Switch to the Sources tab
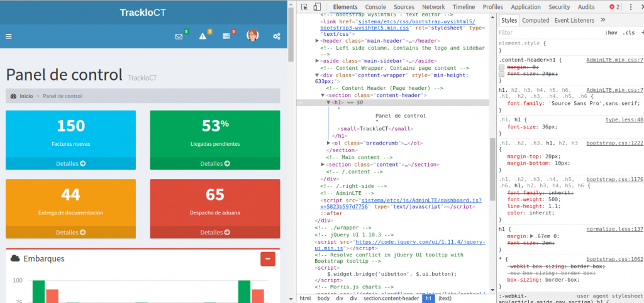Viewport: 644px width, 303px height. [x=404, y=7]
